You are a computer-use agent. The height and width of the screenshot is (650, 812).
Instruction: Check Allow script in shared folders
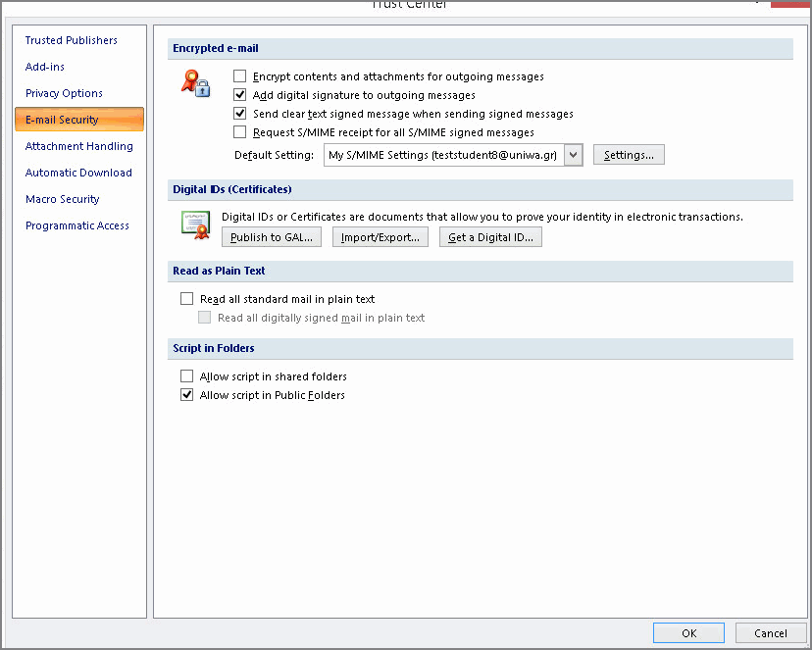(187, 376)
